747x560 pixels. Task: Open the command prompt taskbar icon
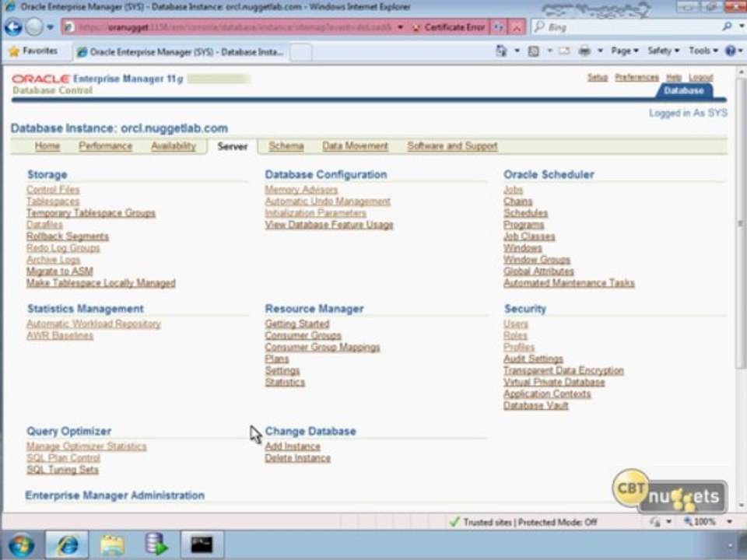coord(202,544)
